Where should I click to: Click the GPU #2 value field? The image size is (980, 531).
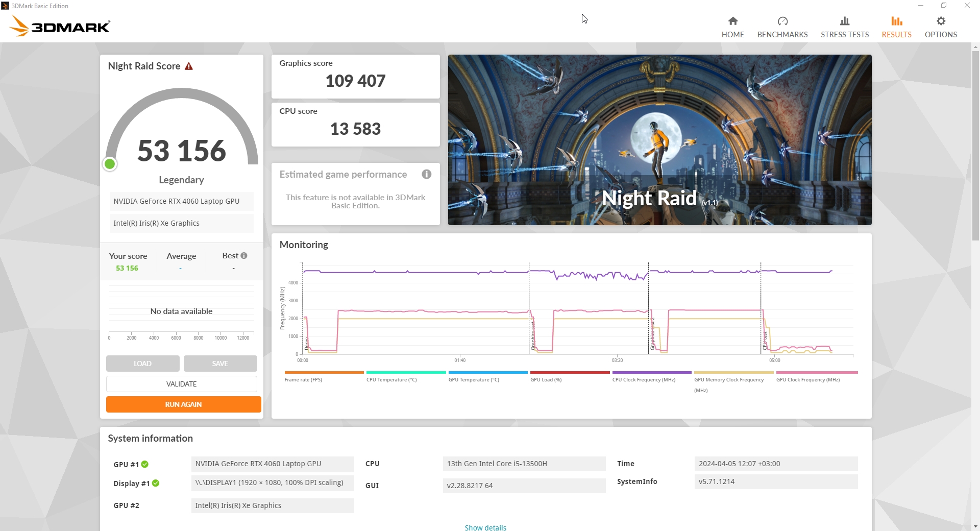273,505
